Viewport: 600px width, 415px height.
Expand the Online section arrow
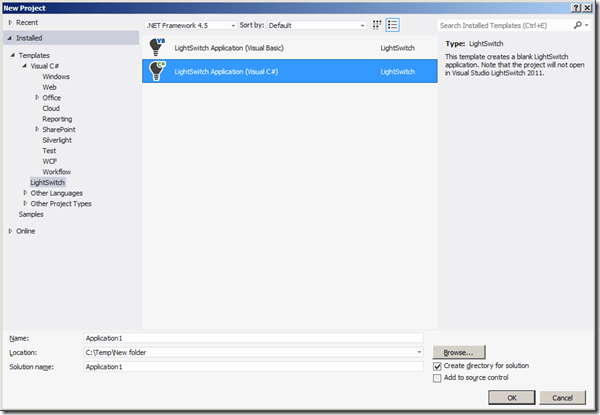tap(10, 231)
